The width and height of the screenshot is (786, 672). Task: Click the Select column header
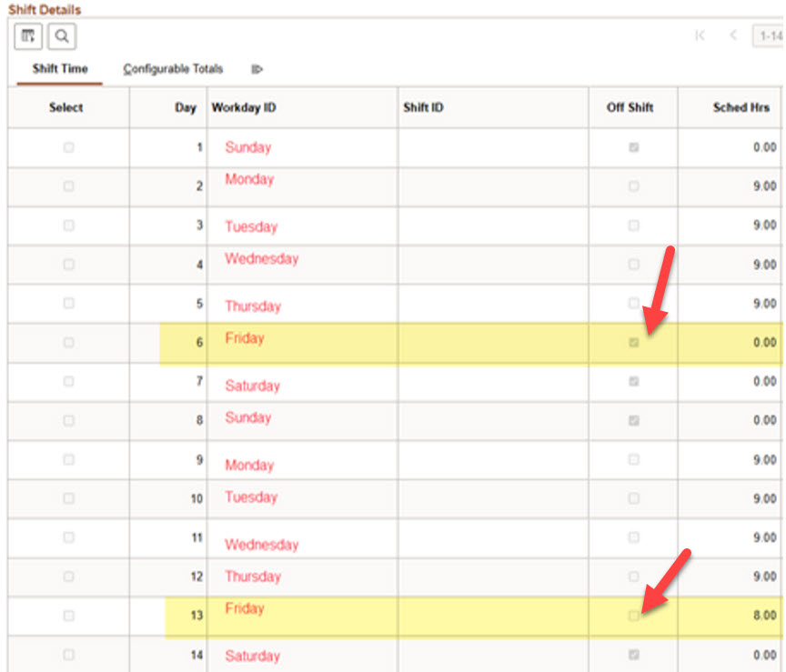pyautogui.click(x=65, y=107)
